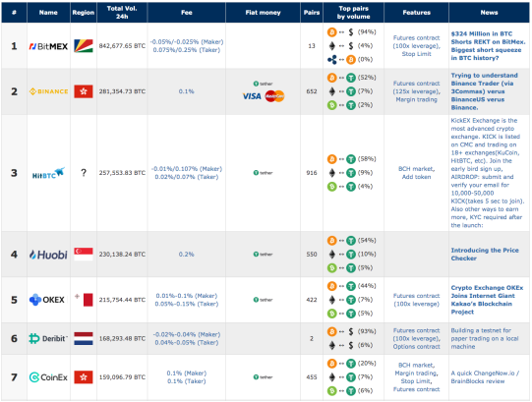Open Introducing the Price Checker news

click(x=485, y=255)
